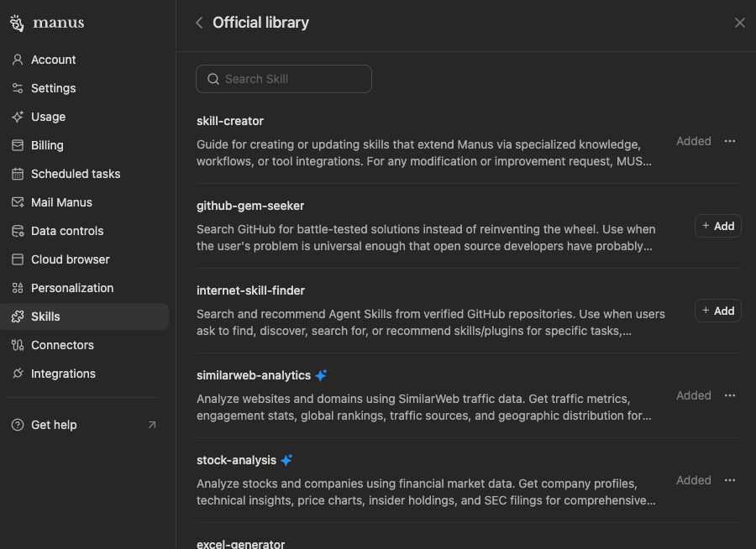Click the Personalization grid icon
Image resolution: width=756 pixels, height=549 pixels.
(18, 288)
